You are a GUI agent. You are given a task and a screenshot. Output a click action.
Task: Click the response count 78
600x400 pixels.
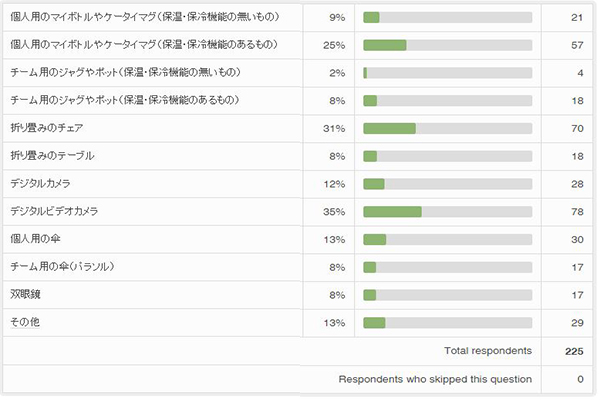[575, 212]
